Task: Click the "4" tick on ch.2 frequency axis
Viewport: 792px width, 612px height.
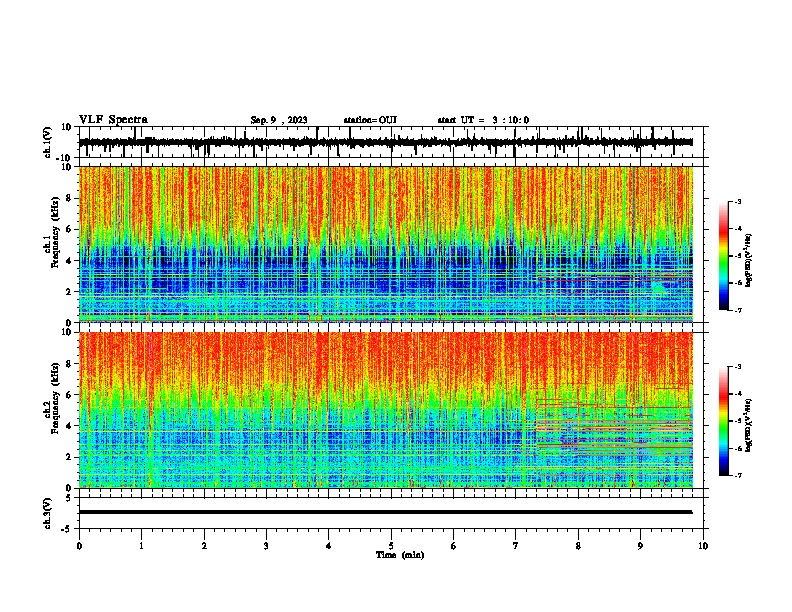Action: (69, 426)
